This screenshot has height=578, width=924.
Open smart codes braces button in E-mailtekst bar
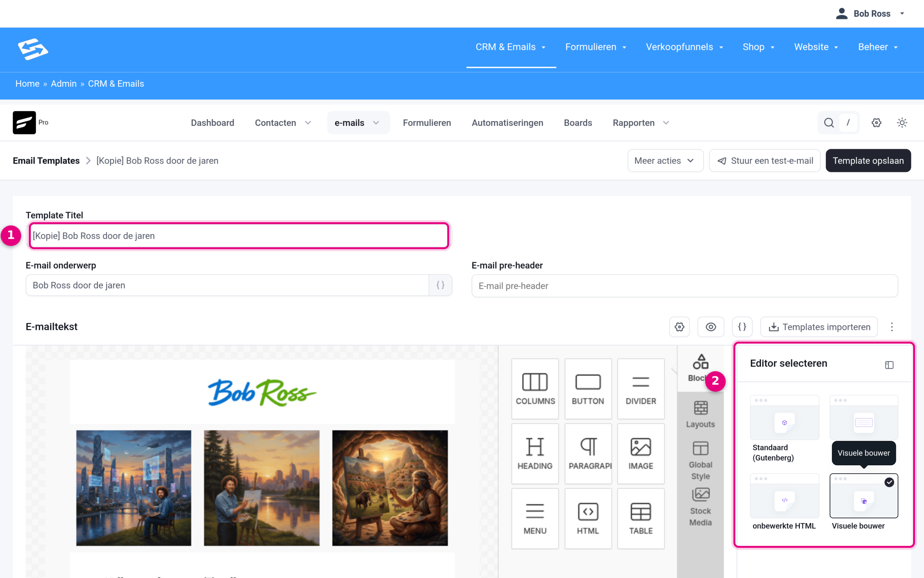point(742,327)
